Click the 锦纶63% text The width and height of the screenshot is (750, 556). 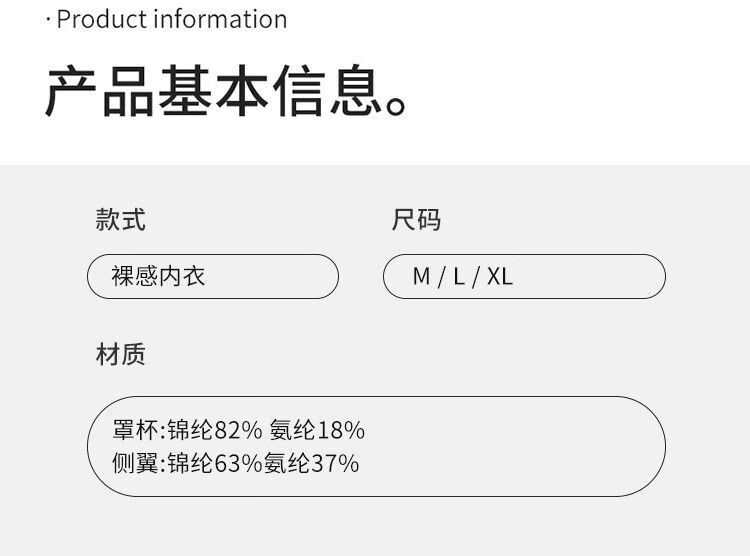click(215, 463)
